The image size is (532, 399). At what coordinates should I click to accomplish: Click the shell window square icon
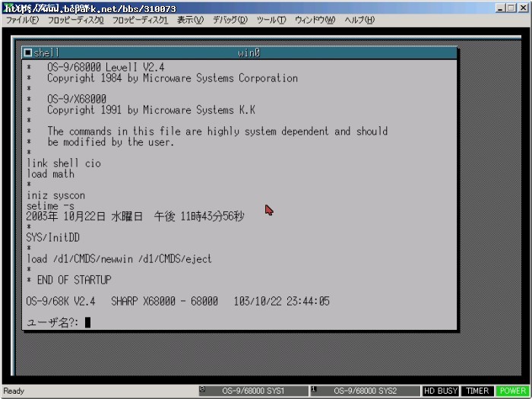click(x=28, y=52)
